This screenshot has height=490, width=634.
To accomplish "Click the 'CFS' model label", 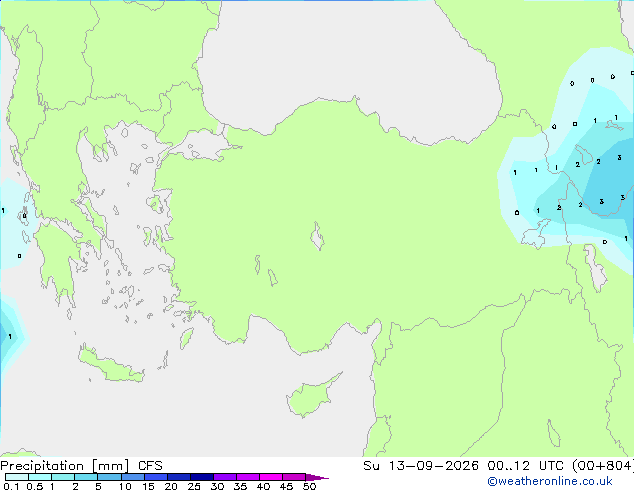I will (x=150, y=466).
